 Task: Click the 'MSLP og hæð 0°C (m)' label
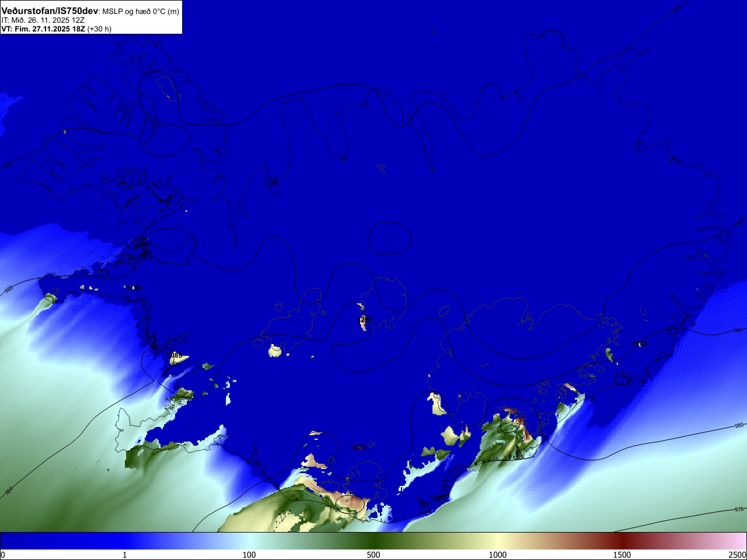point(141,12)
